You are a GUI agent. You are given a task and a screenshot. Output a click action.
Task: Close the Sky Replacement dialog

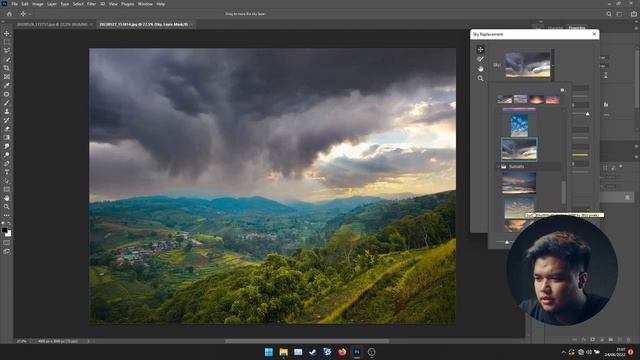[594, 34]
